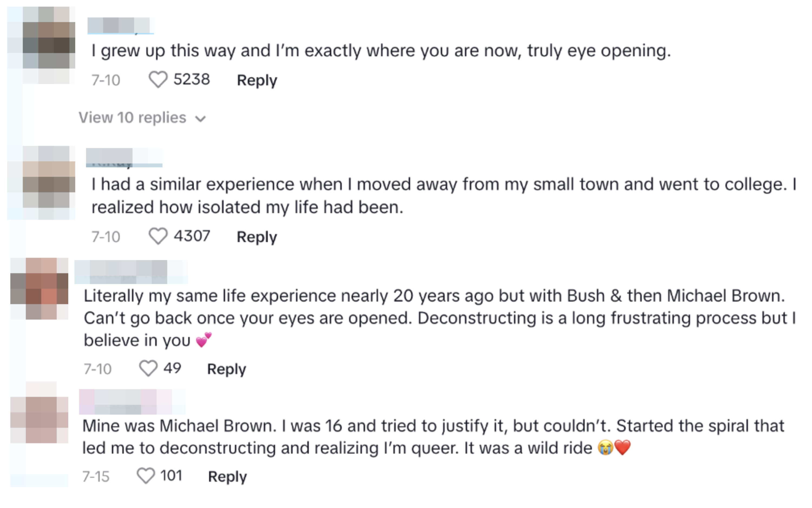Like the comment about moving to college
Screen dimensions: 812x508
159,236
